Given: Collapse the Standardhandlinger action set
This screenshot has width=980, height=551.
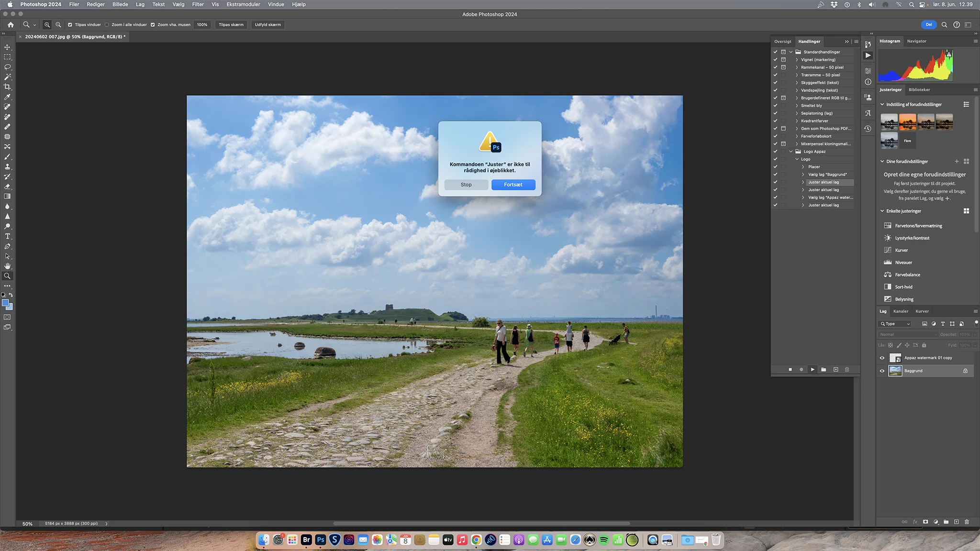Looking at the screenshot, I should point(791,52).
